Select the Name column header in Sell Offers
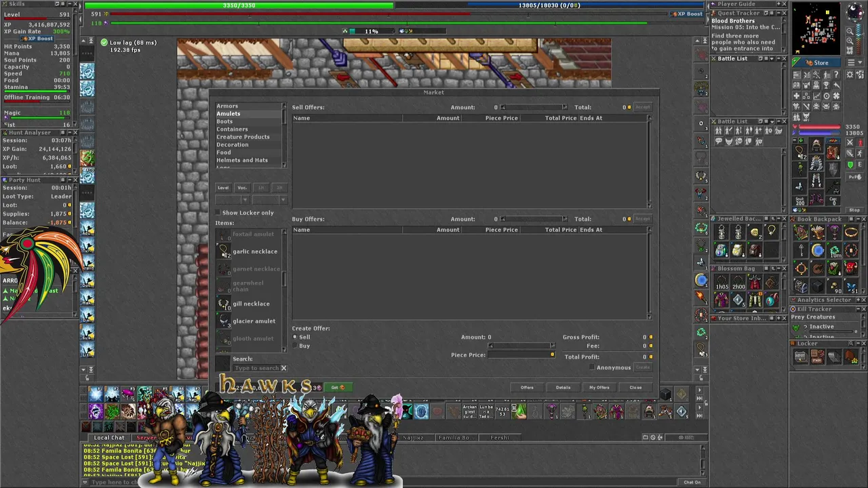868x488 pixels. 347,118
